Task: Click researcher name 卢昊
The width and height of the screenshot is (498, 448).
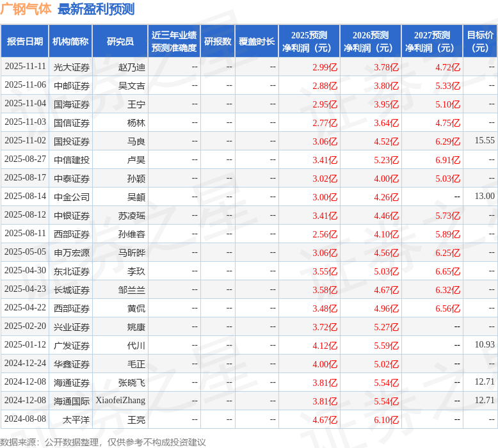Action: [136, 160]
